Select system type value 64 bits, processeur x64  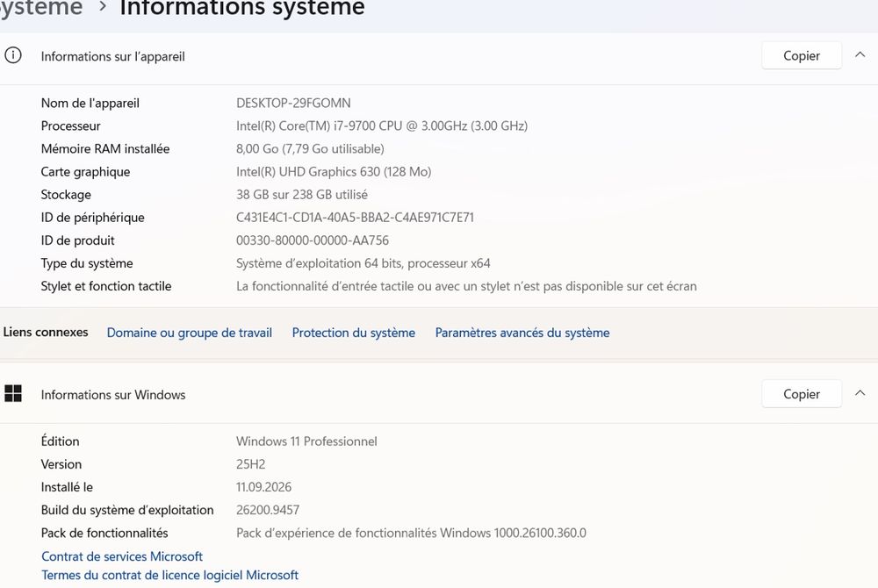[x=363, y=263]
